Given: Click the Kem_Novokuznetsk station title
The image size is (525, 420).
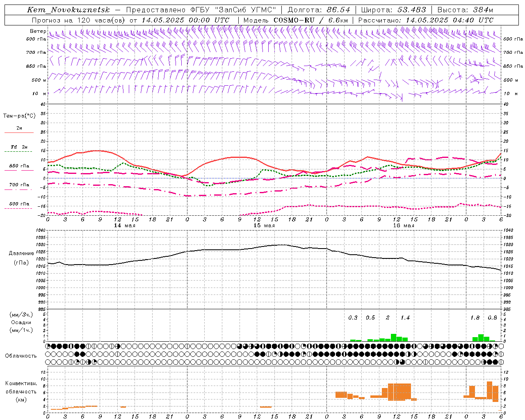Looking at the screenshot, I should 68,10.
